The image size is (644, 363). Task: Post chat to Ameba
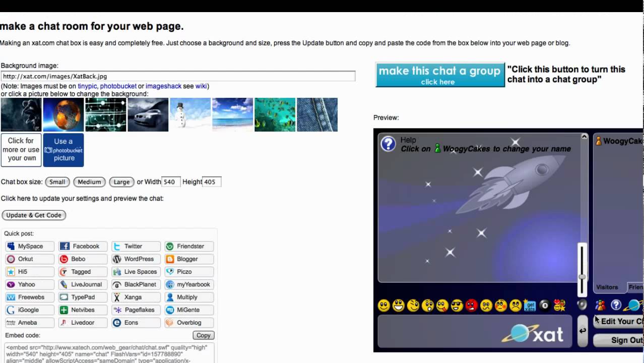pos(30,323)
